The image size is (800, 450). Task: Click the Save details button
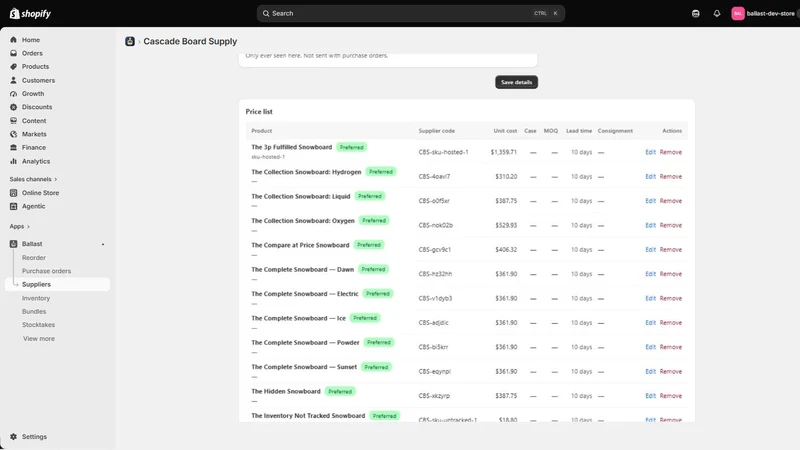pyautogui.click(x=516, y=82)
